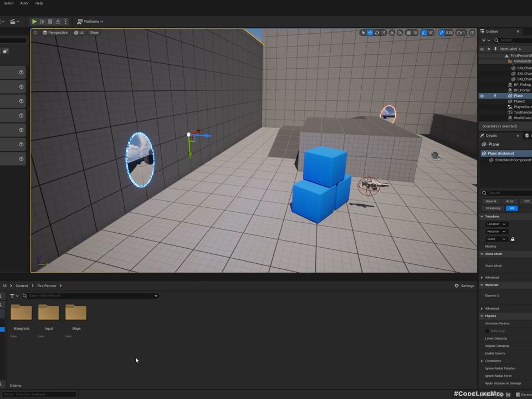Image resolution: width=532 pixels, height=399 pixels.
Task: Activate the Translate move tool
Action: 370,33
